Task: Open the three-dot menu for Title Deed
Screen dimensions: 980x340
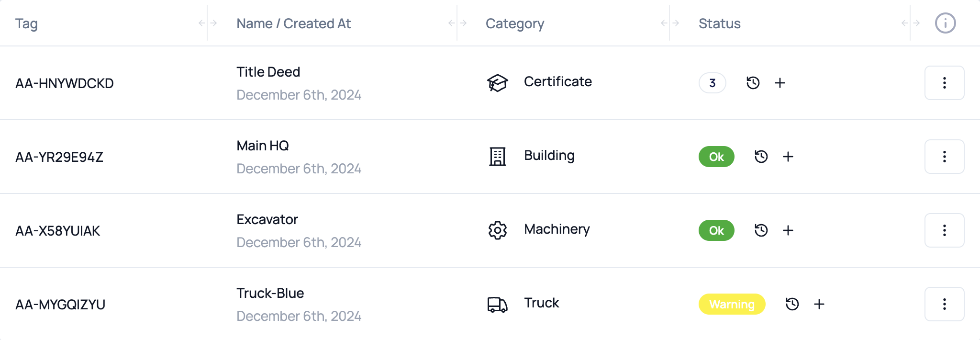Action: coord(944,83)
